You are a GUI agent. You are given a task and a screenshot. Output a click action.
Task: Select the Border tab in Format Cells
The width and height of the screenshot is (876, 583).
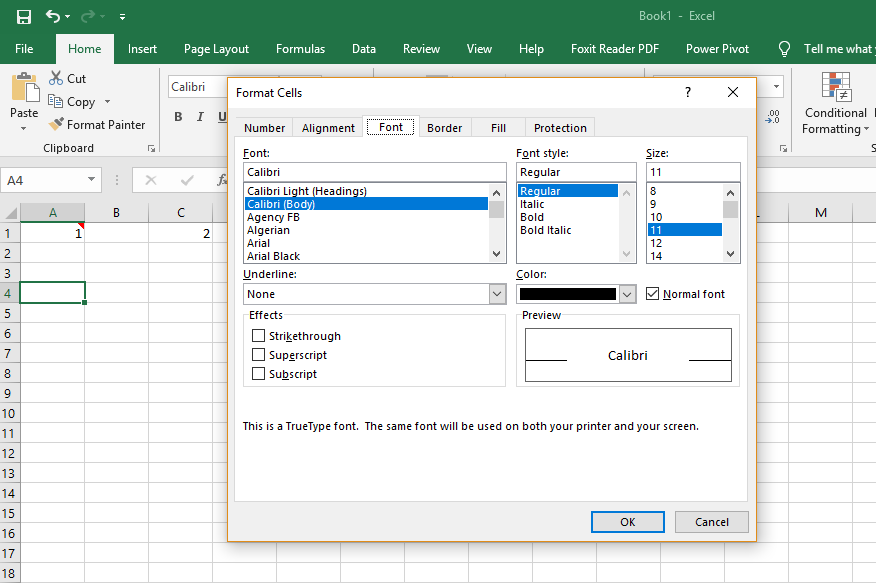pos(445,128)
